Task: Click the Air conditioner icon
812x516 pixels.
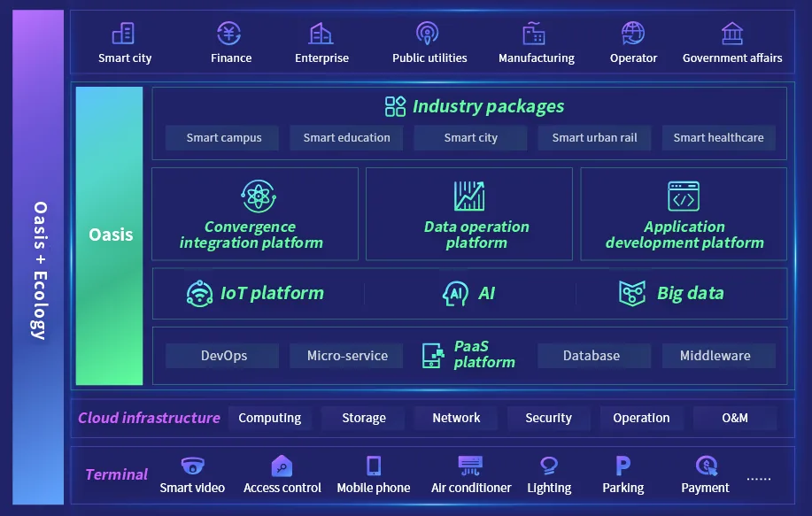Action: pyautogui.click(x=470, y=466)
